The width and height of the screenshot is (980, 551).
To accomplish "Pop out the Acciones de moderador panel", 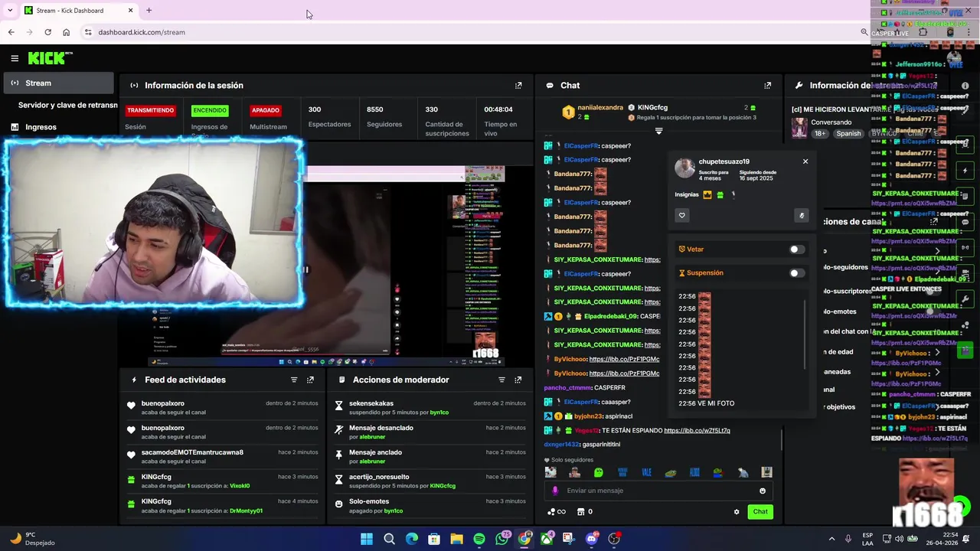I will pos(518,380).
